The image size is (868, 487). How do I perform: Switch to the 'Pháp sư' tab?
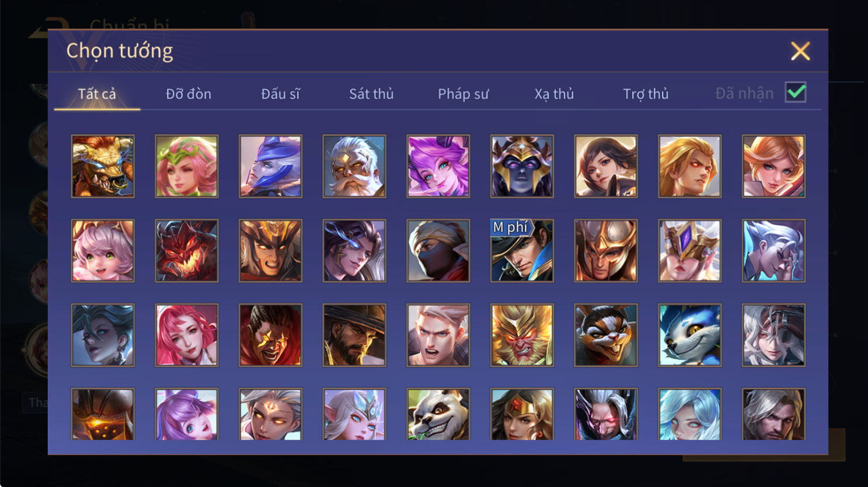coord(463,94)
